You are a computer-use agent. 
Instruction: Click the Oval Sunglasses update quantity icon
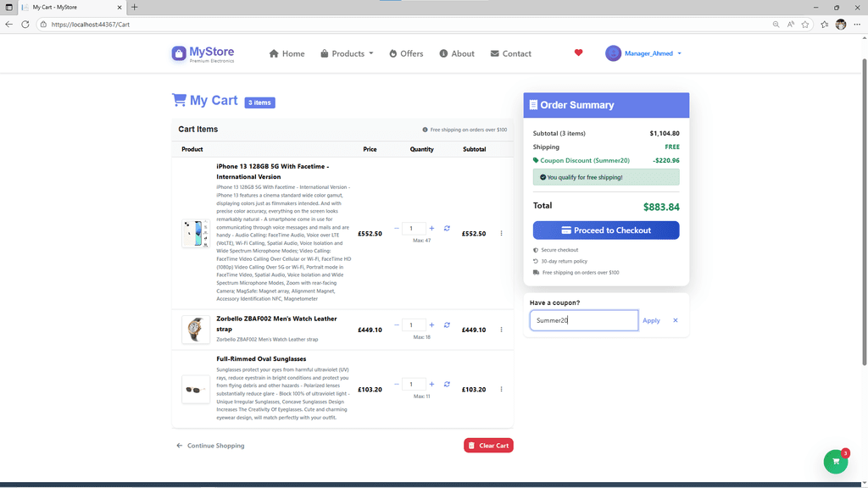click(x=447, y=384)
